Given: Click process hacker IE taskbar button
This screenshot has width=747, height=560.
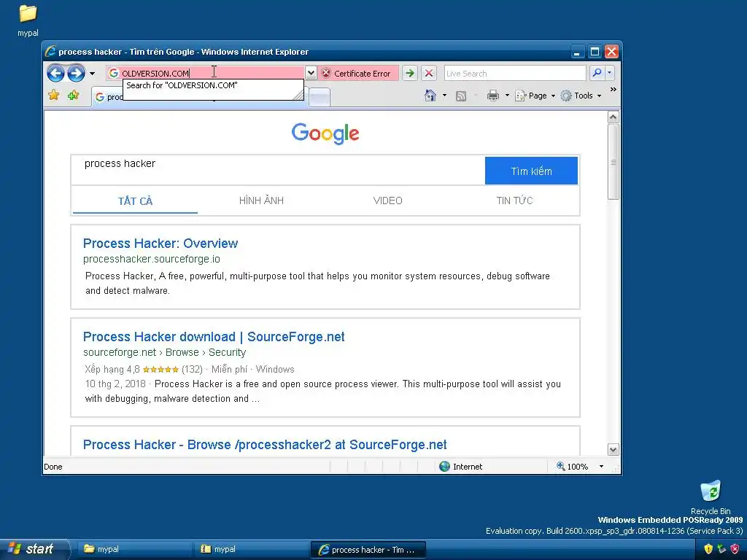Looking at the screenshot, I should click(x=368, y=550).
